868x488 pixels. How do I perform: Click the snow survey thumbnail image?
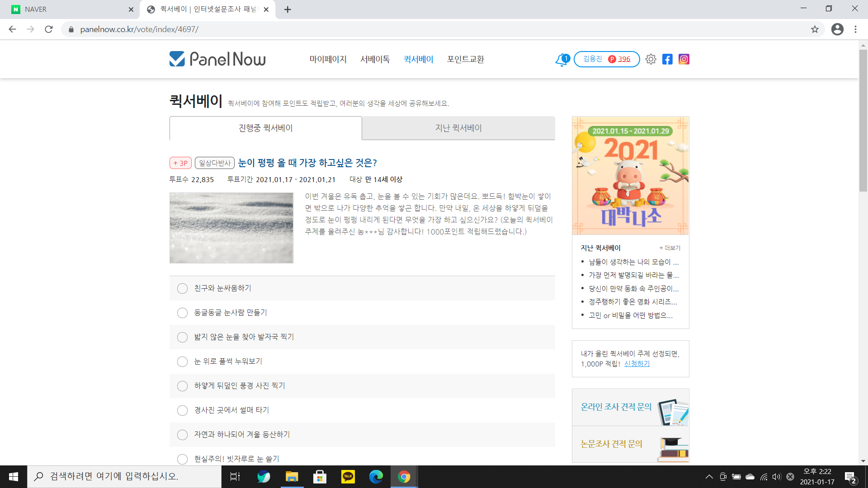pos(231,228)
